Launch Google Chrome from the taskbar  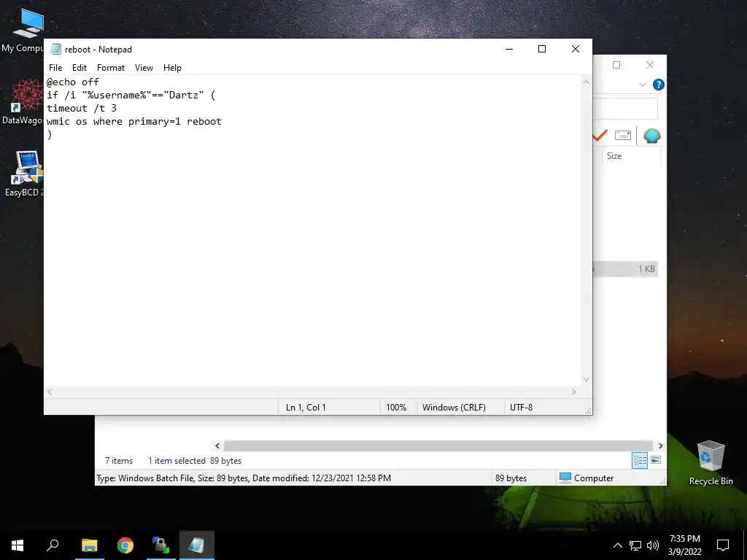point(125,545)
